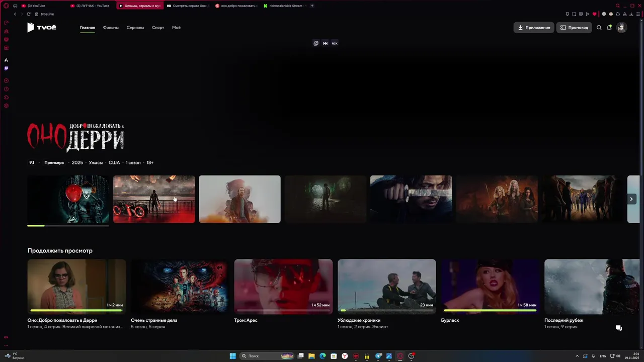The image size is (644, 362).
Task: Click the Промокод button
Action: (574, 28)
